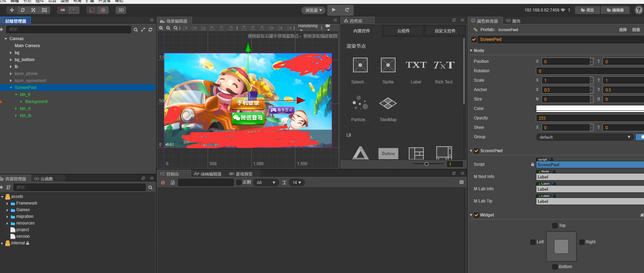Click the play preview button
The width and height of the screenshot is (644, 273).
coord(334,10)
